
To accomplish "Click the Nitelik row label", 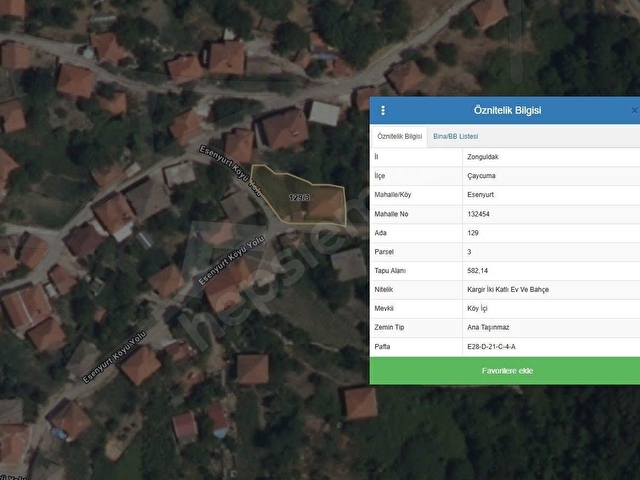I will click(384, 289).
